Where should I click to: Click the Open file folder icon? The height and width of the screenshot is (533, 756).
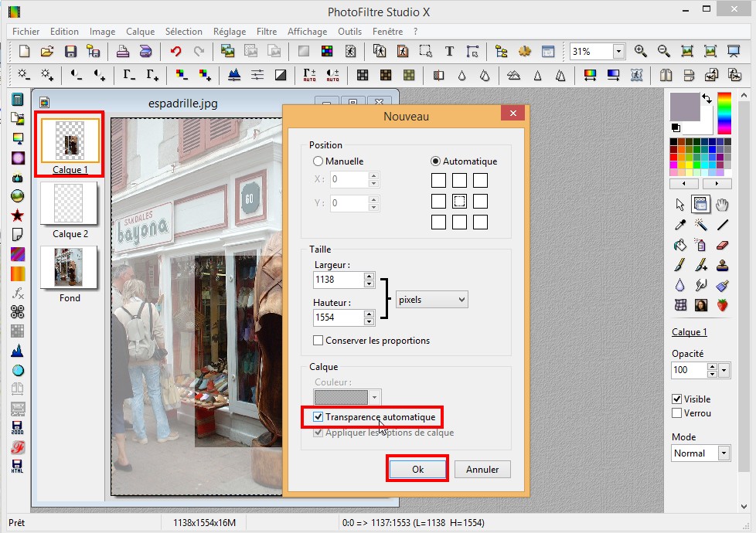tap(47, 51)
